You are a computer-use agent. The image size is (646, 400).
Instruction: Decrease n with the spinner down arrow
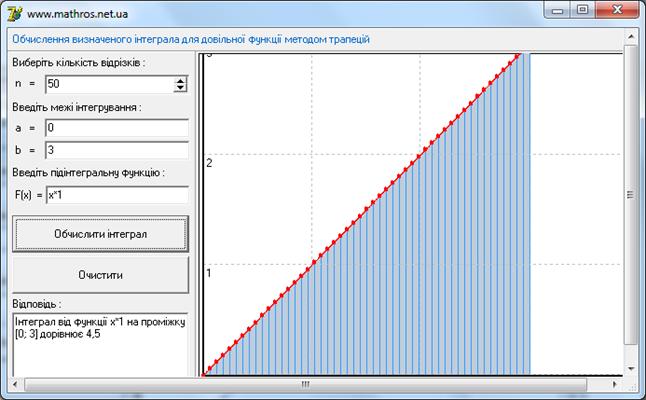click(180, 88)
